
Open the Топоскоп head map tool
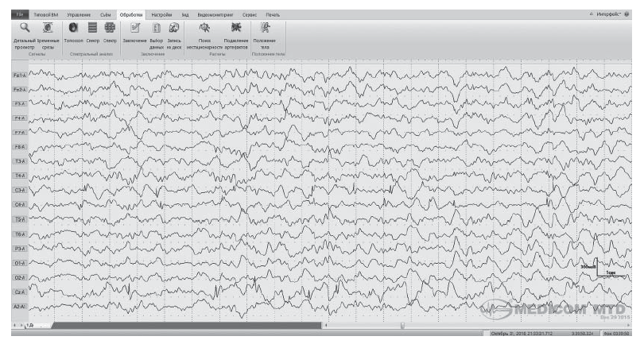[73, 28]
